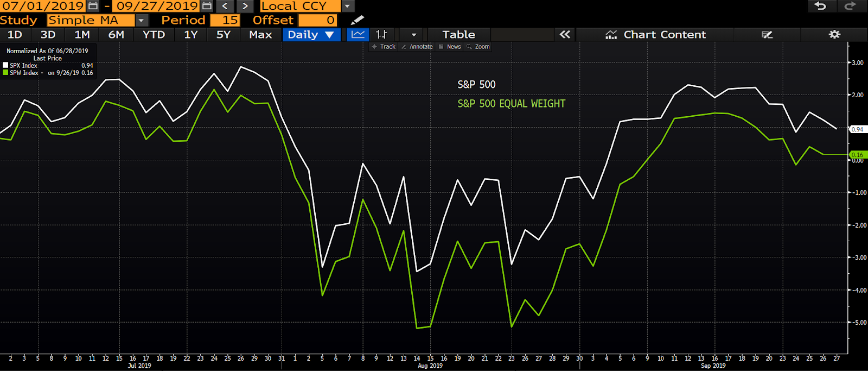The width and height of the screenshot is (868, 371).
Task: Click the SPW Index legend label
Action: point(24,72)
